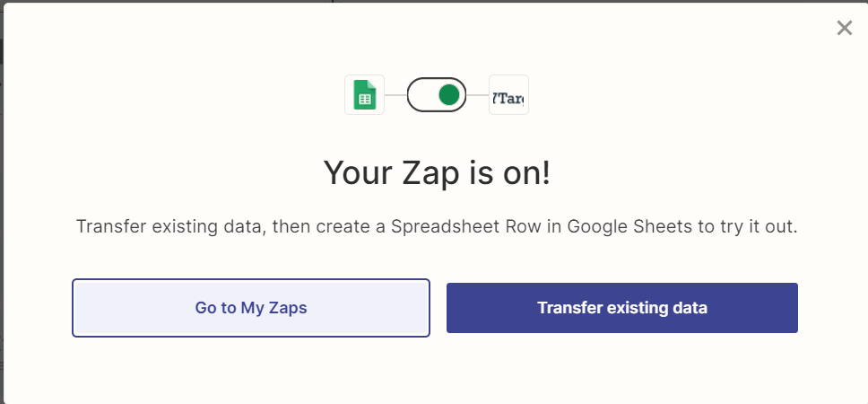Click "Google Sheets" in the description sentence

(x=638, y=225)
